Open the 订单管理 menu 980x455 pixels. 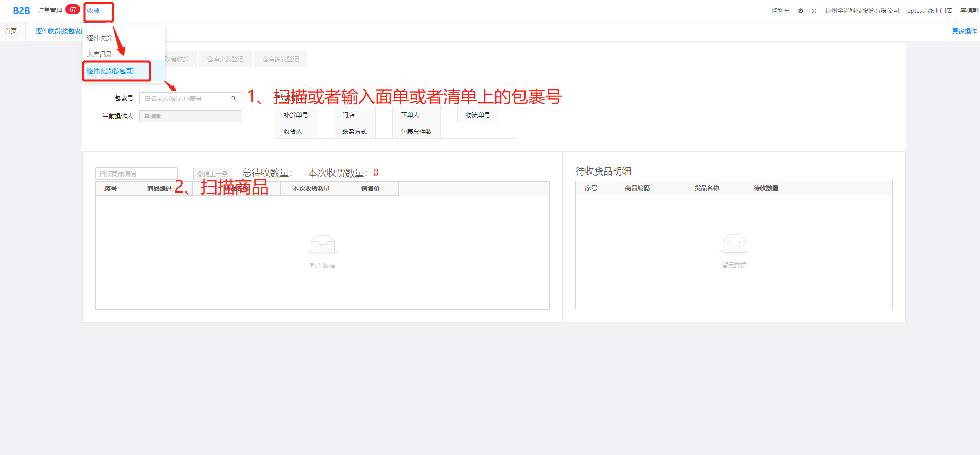tap(50, 11)
